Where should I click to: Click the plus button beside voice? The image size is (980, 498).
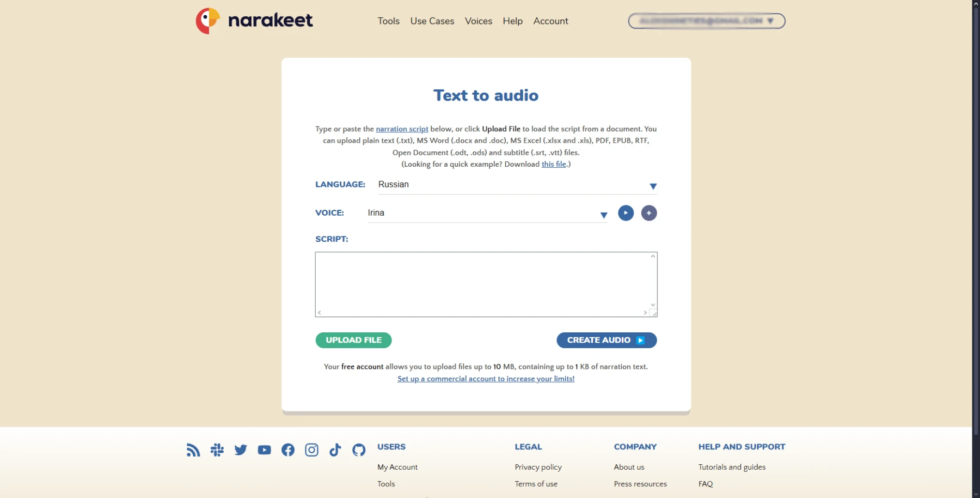pyautogui.click(x=649, y=213)
